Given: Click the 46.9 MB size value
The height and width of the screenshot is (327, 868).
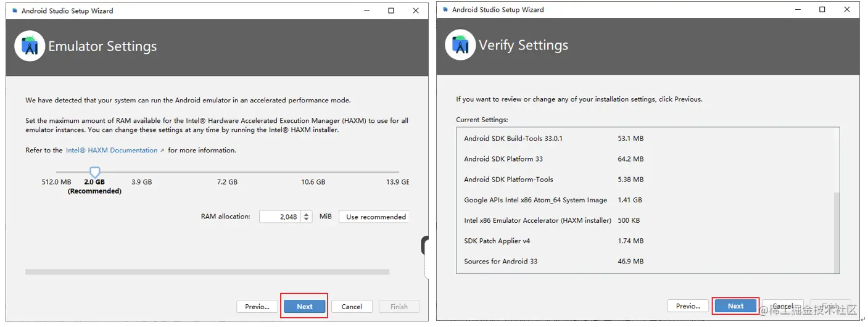Looking at the screenshot, I should pyautogui.click(x=630, y=261).
